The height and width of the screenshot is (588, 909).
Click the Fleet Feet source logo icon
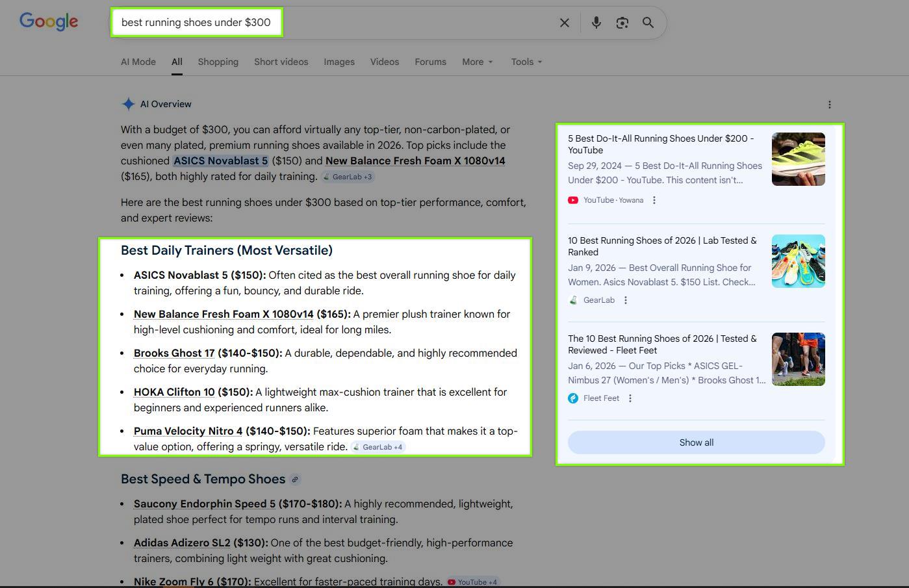tap(573, 398)
